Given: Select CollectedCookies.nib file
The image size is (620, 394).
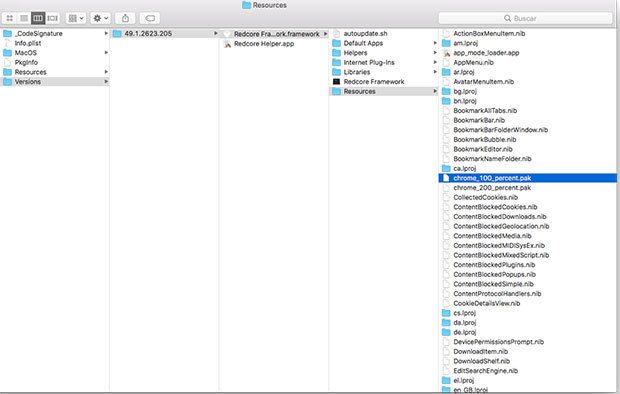Looking at the screenshot, I should [x=528, y=197].
